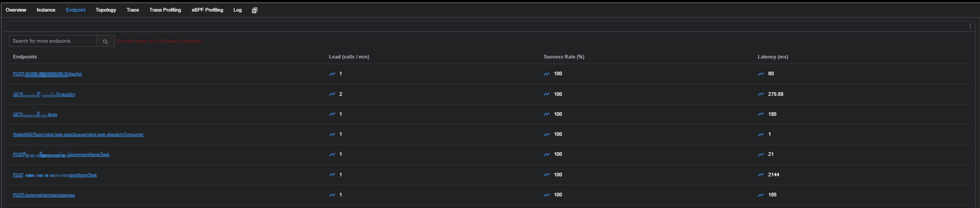
Task: Open the GET endpoint ending in robotSn
Action: [44, 94]
